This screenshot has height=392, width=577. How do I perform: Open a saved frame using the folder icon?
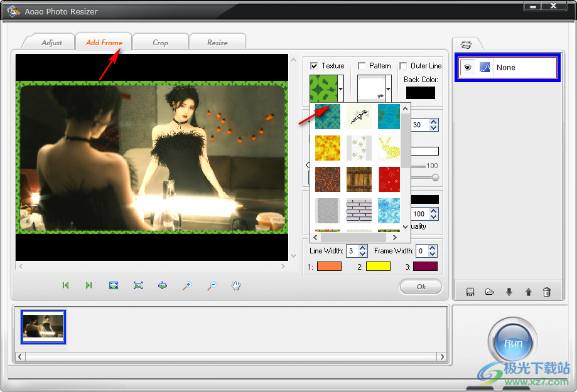[490, 291]
